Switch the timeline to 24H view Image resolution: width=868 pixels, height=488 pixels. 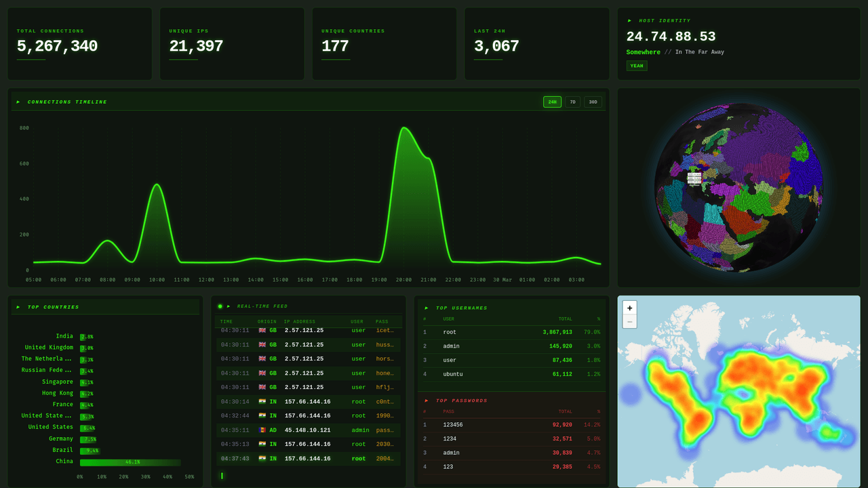click(552, 102)
